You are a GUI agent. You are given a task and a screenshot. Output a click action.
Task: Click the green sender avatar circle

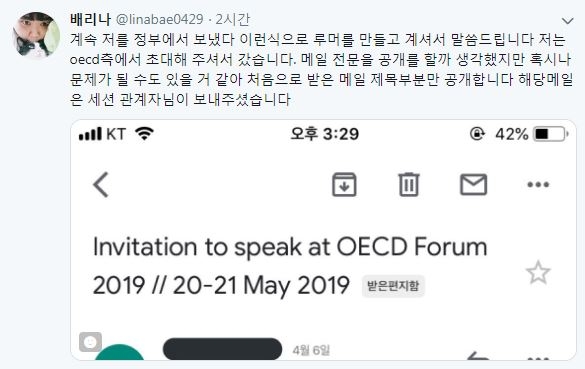tap(119, 353)
